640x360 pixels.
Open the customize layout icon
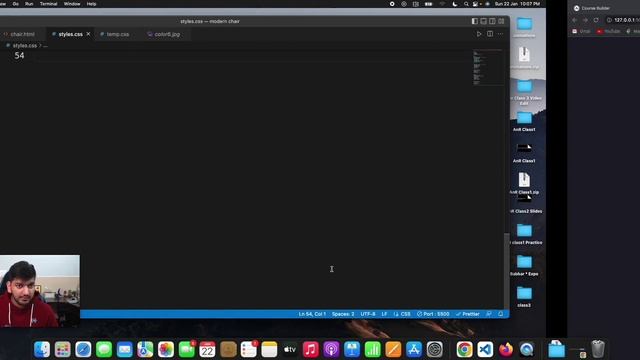tap(501, 21)
